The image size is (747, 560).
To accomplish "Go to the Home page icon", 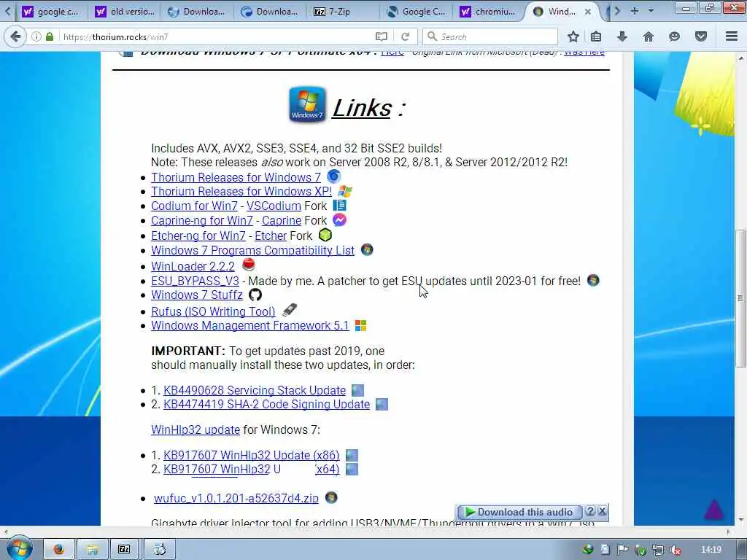I will click(649, 36).
